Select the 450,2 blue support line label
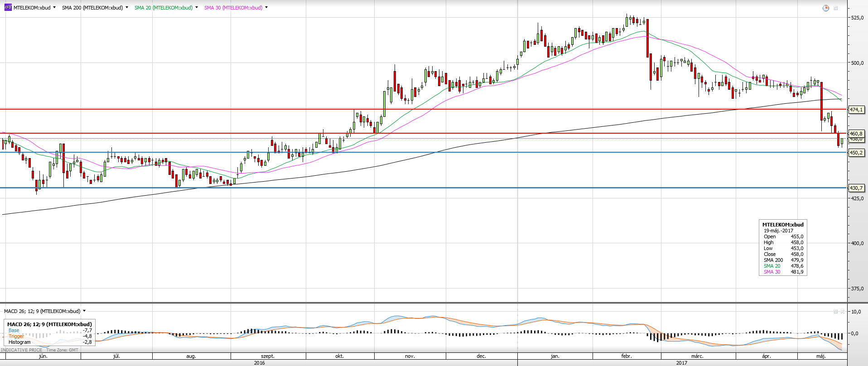The image size is (868, 366). click(856, 153)
